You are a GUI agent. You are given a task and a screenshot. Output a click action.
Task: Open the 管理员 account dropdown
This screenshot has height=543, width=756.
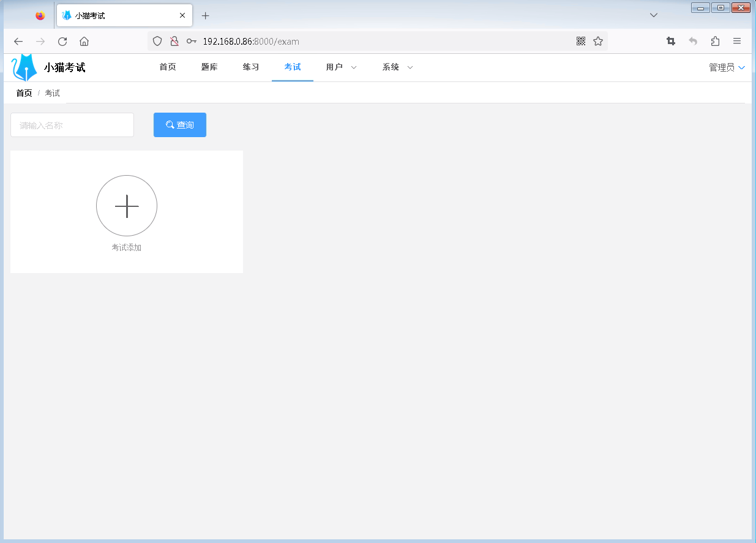coord(727,67)
